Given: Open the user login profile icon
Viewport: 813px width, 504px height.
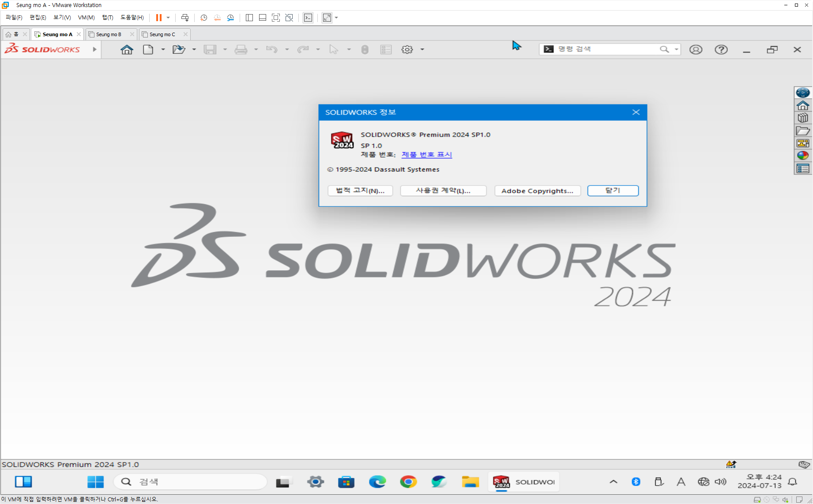Looking at the screenshot, I should point(696,49).
